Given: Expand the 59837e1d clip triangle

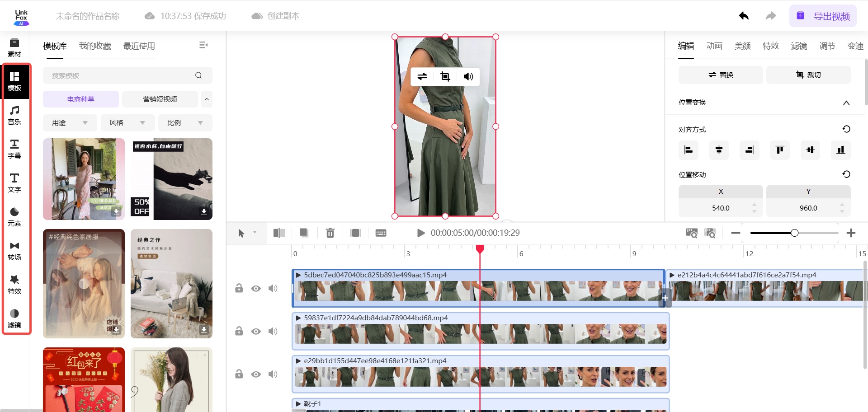Looking at the screenshot, I should coord(298,318).
